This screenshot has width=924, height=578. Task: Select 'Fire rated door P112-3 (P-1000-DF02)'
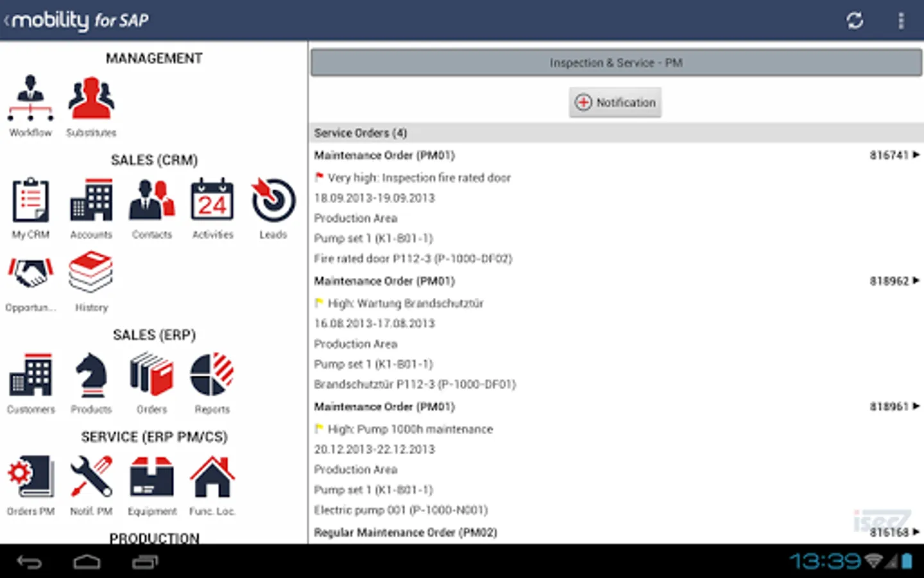[x=413, y=259]
